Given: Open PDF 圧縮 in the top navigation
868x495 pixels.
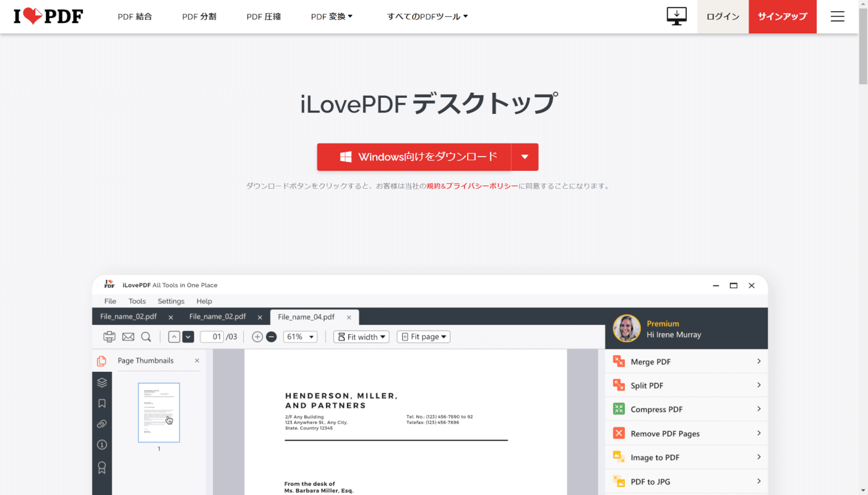Looking at the screenshot, I should click(x=264, y=17).
